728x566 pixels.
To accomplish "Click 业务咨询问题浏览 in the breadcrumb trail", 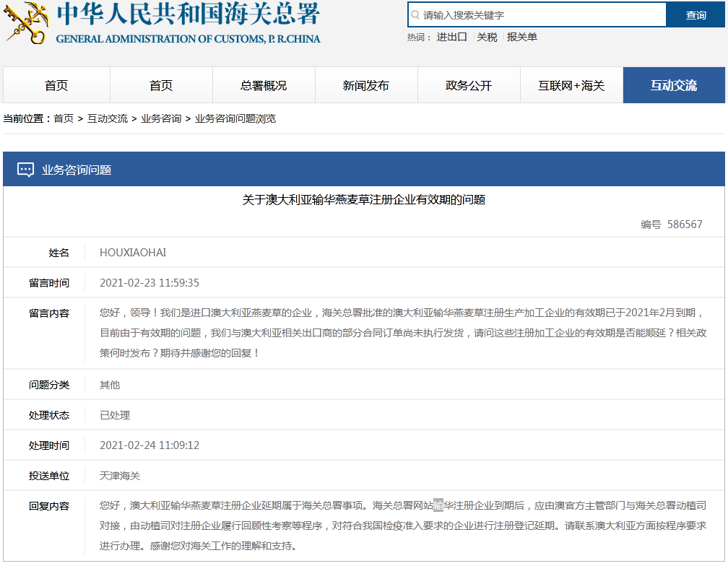I will coord(235,118).
